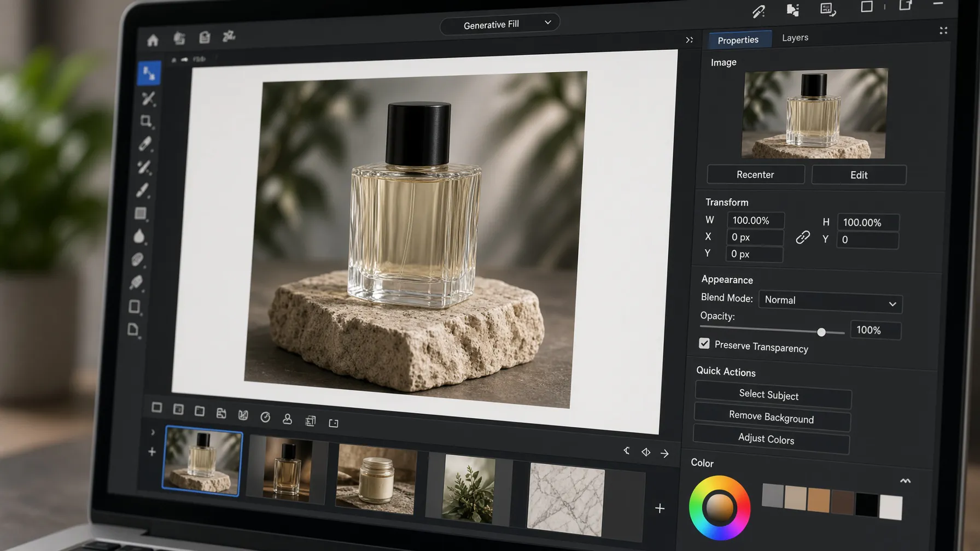Click Adjust Colors quick action

pos(770,439)
